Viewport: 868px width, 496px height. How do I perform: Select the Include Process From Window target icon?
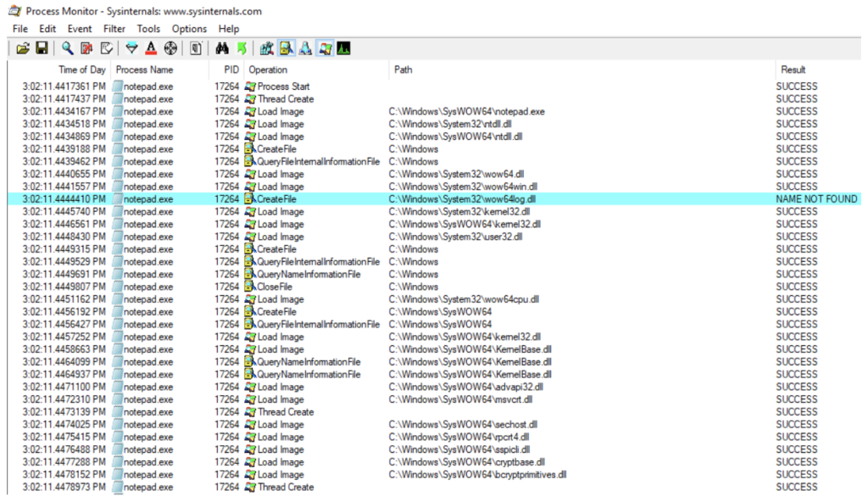click(x=170, y=48)
